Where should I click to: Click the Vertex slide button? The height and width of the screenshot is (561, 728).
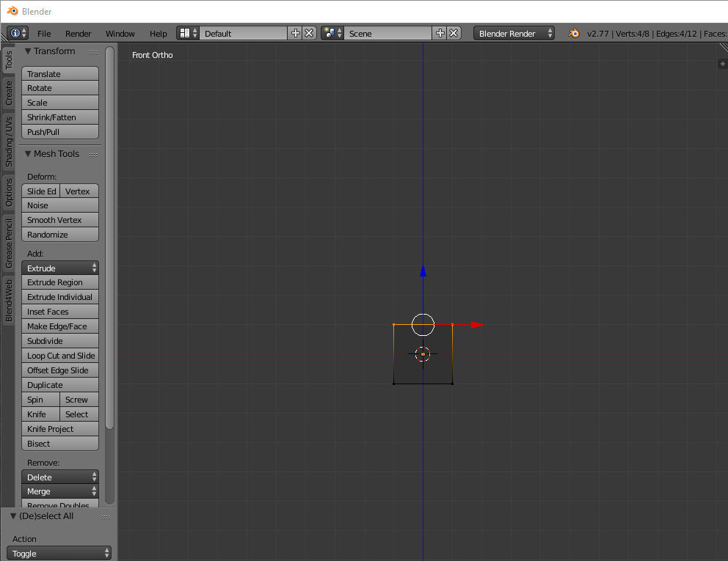(79, 191)
